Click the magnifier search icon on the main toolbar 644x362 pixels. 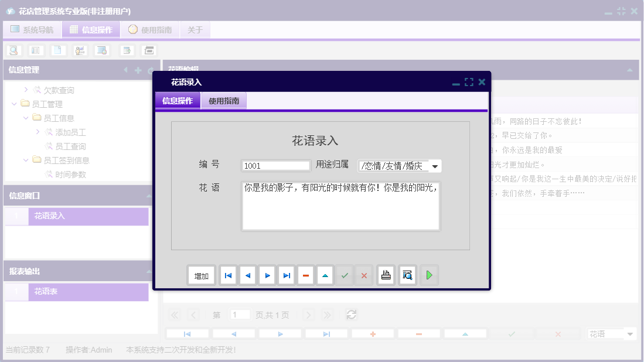pos(13,50)
